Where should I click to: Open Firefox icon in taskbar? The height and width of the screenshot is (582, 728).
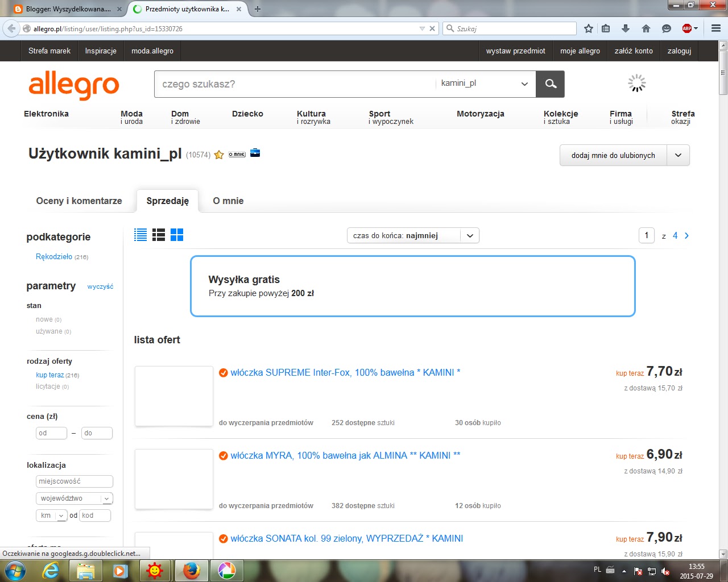point(191,570)
